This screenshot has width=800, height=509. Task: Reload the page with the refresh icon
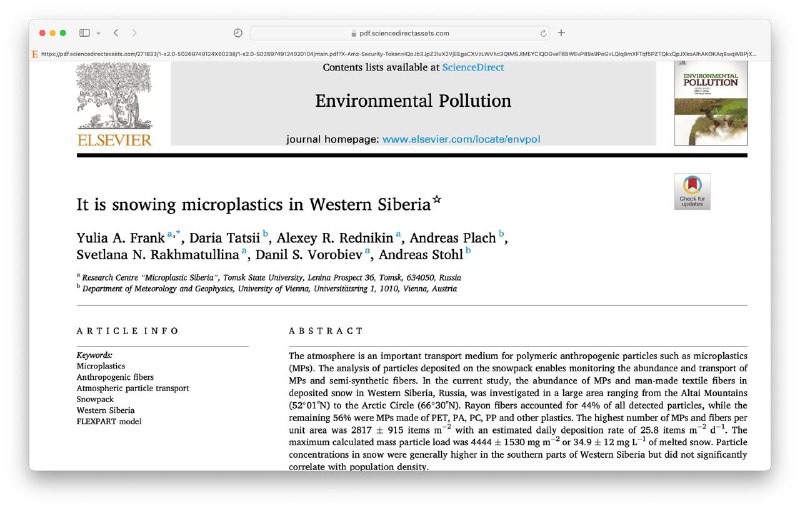[544, 33]
